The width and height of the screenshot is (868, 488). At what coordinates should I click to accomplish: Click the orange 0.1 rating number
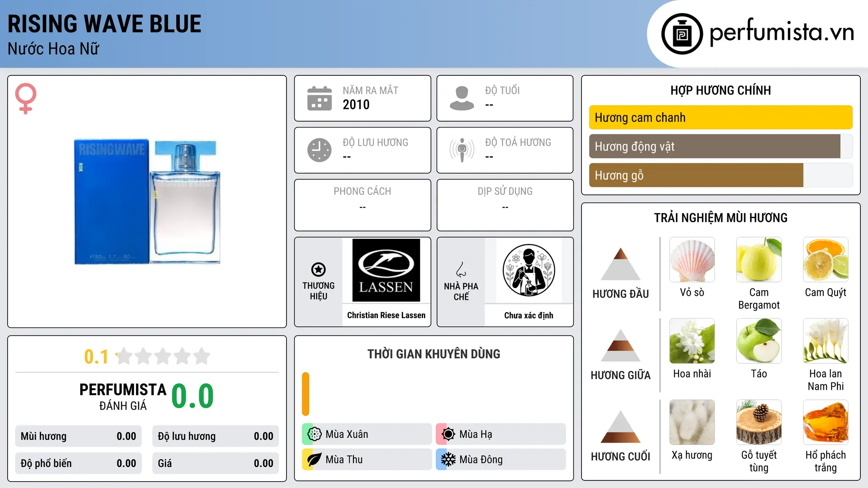tap(96, 357)
